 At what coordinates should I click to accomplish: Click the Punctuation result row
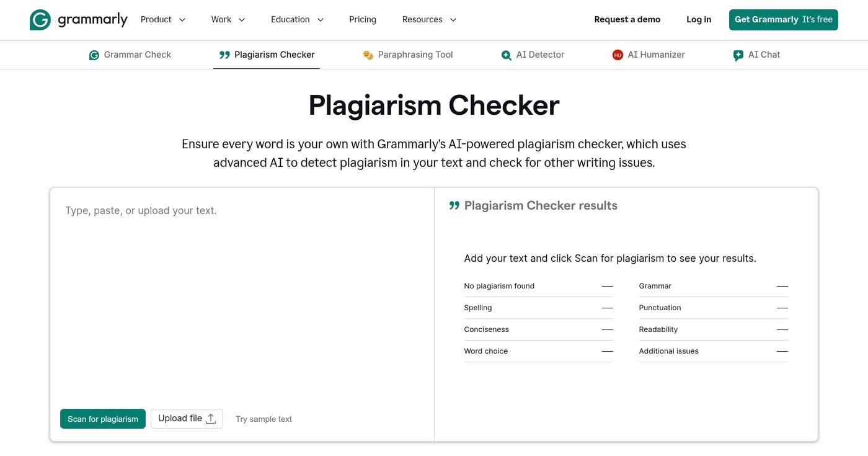tap(713, 308)
